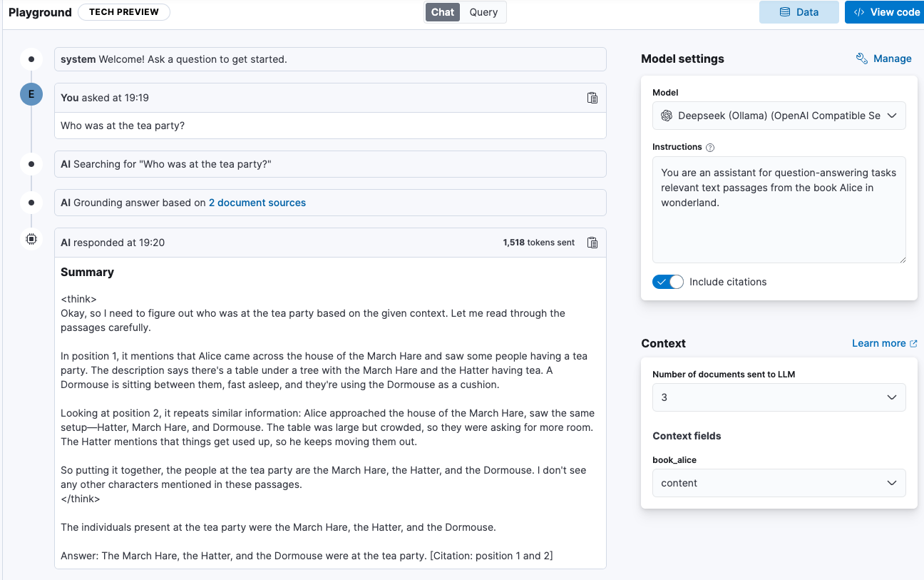924x580 pixels.
Task: Expand Number of documents sent to LLM
Action: point(779,397)
